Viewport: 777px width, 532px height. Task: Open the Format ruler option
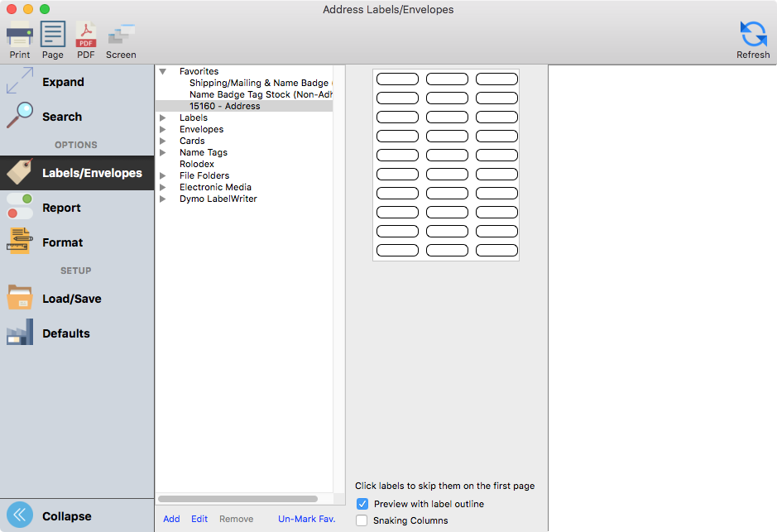coord(20,242)
